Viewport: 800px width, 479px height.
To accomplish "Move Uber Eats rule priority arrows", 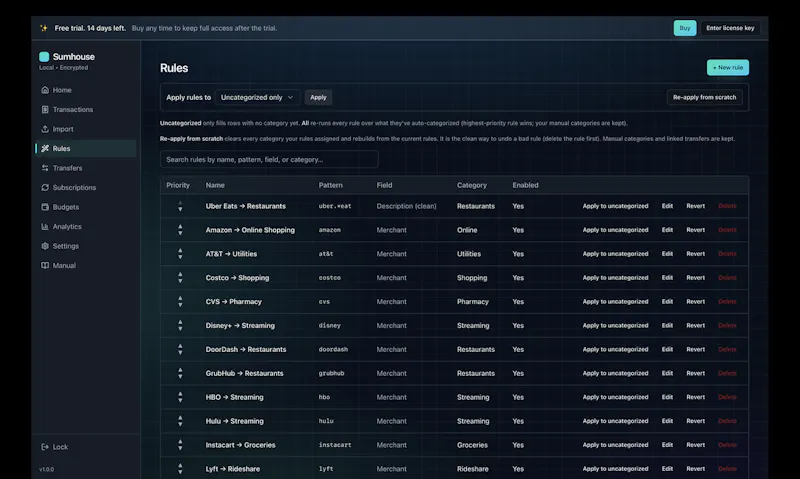I will [x=180, y=206].
